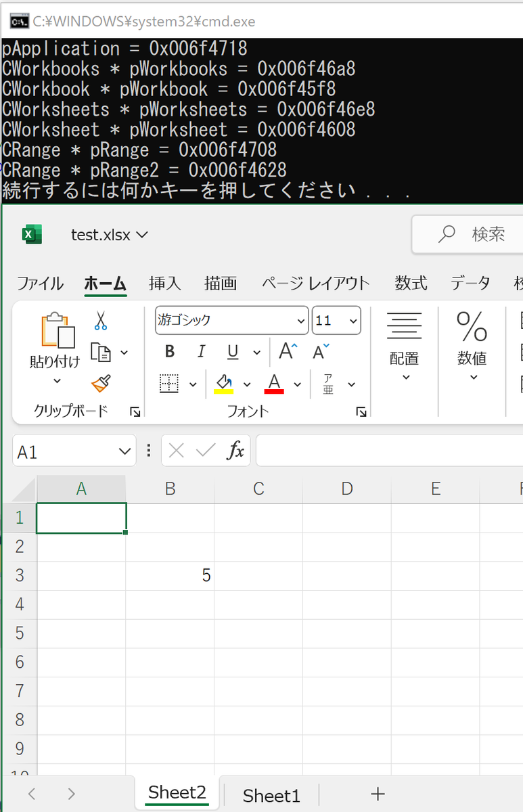Open the font dialog launcher
Image resolution: width=523 pixels, height=812 pixels.
tap(361, 411)
